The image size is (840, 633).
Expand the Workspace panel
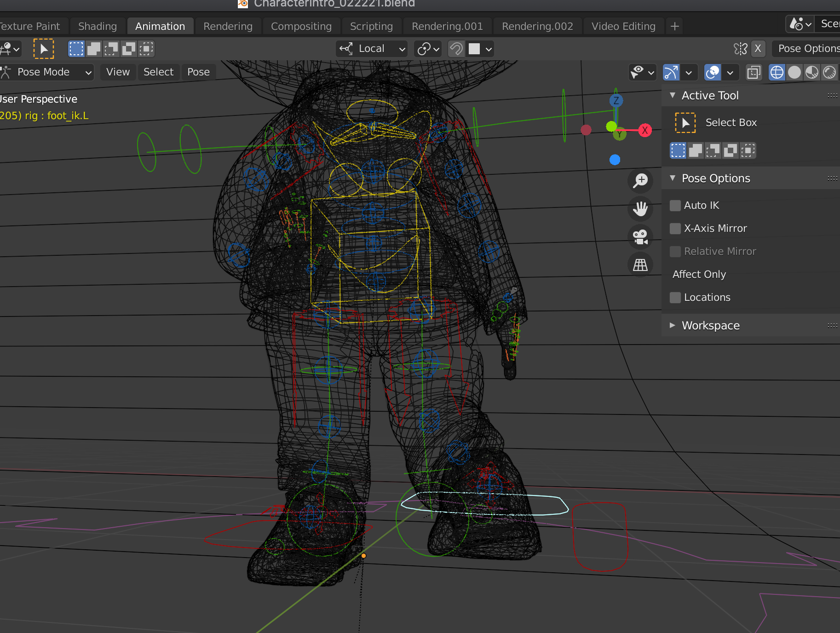(710, 326)
